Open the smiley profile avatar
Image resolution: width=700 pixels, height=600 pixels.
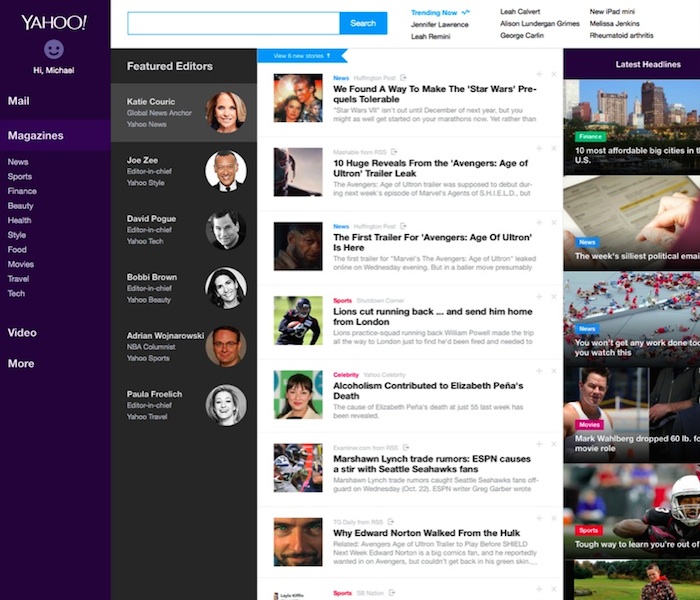click(x=54, y=49)
